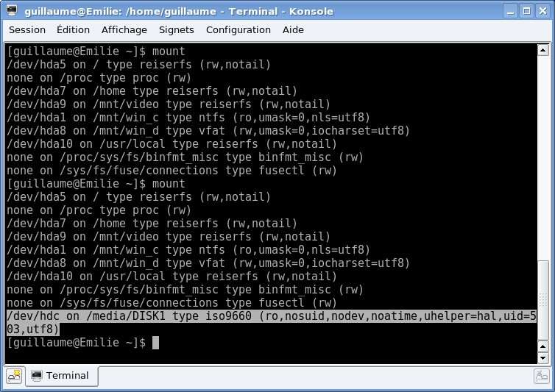The image size is (555, 392).
Task: Click the highlighted '03,utf8)' wrapped line
Action: click(x=33, y=329)
